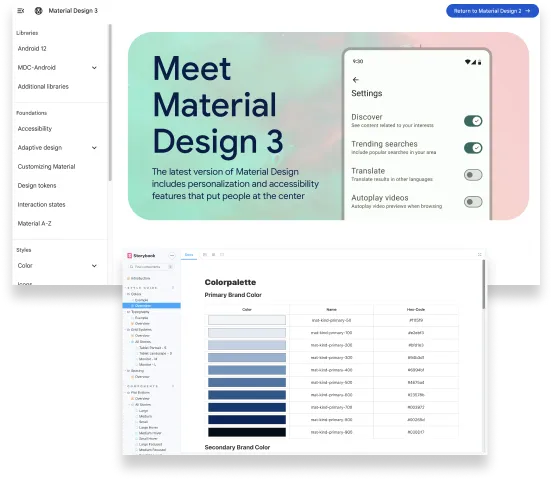
Task: Select the highlighted Colors Overview item
Action: (152, 305)
